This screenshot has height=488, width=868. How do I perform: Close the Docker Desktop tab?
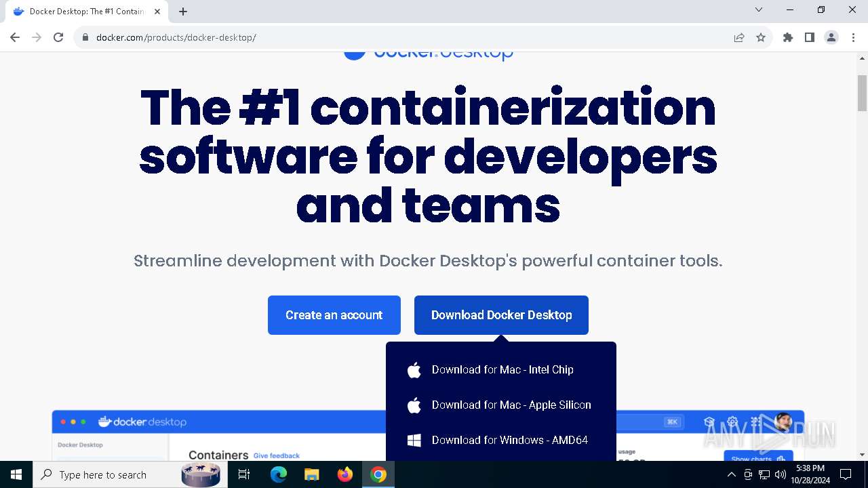click(x=157, y=11)
